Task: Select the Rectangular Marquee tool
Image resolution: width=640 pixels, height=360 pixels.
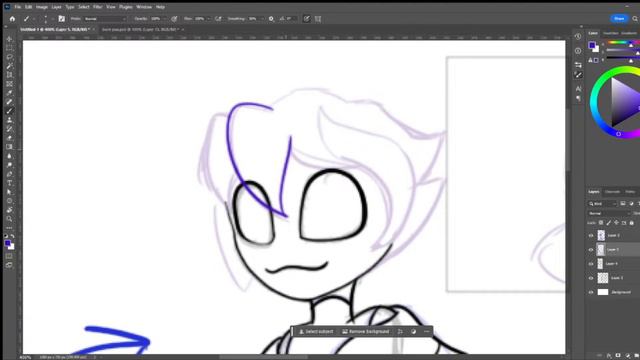Action: [9, 48]
